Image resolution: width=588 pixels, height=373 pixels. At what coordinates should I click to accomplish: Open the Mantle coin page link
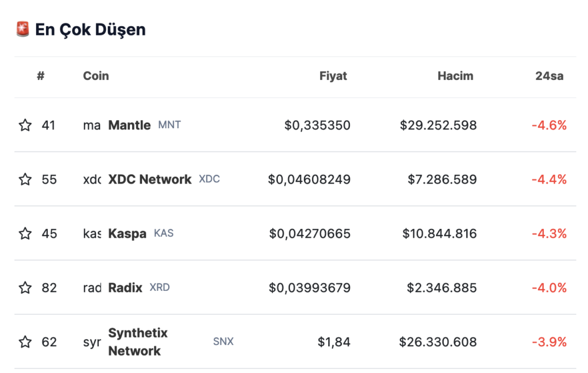click(129, 125)
